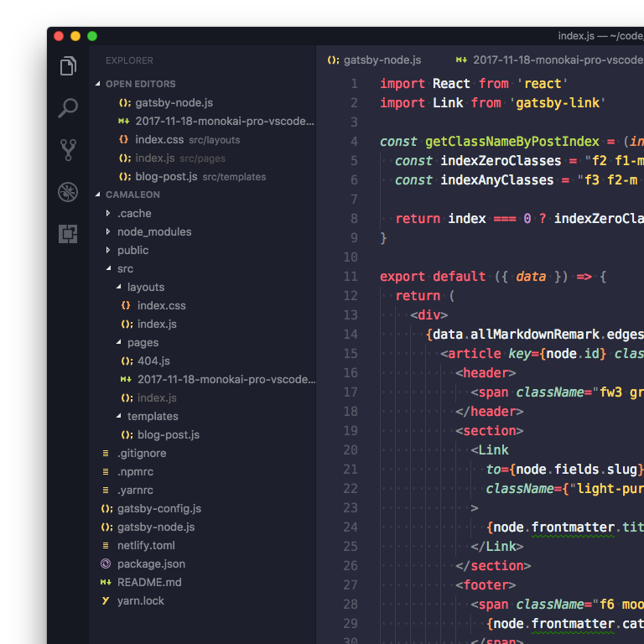Open the package.json file

point(151,563)
